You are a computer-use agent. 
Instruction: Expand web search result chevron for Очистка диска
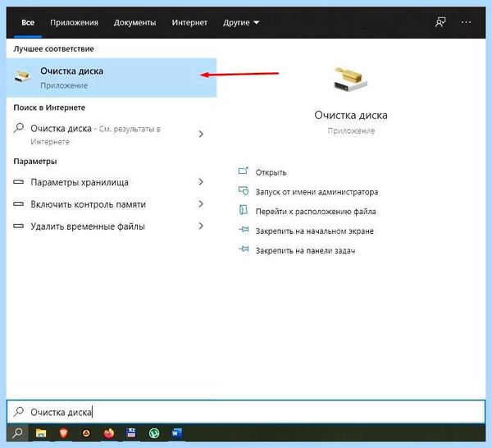tap(201, 134)
